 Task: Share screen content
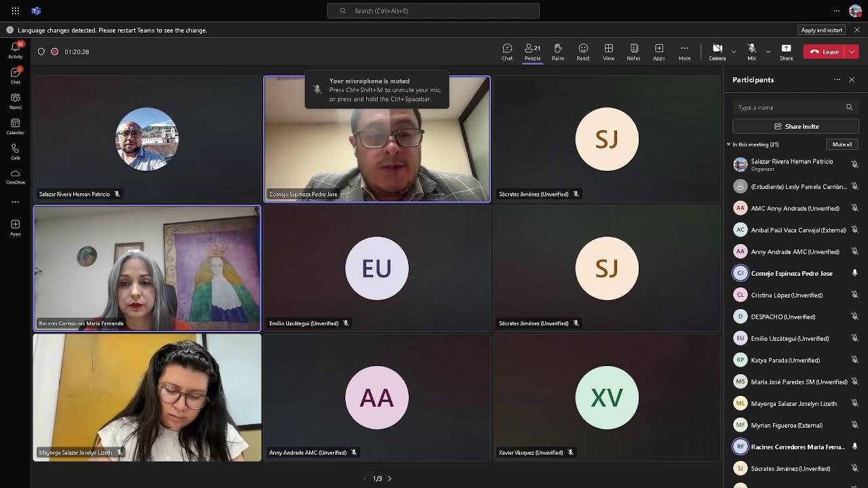click(786, 52)
